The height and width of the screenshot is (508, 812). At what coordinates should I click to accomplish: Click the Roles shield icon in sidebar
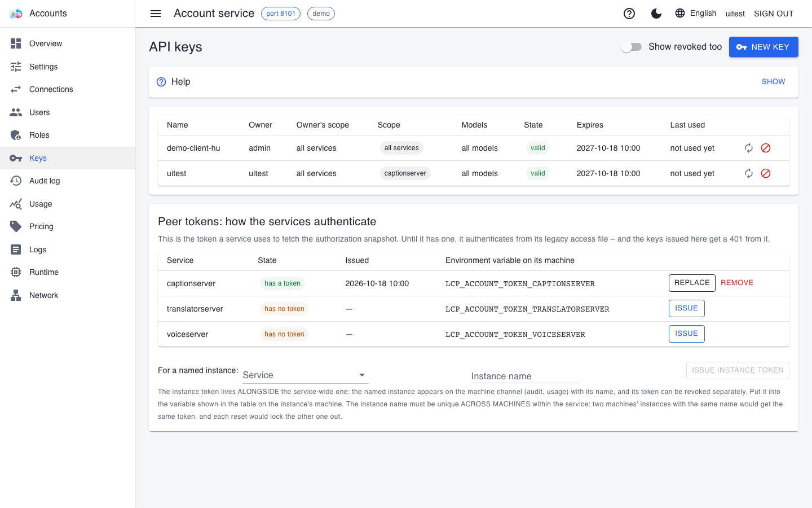click(x=16, y=135)
